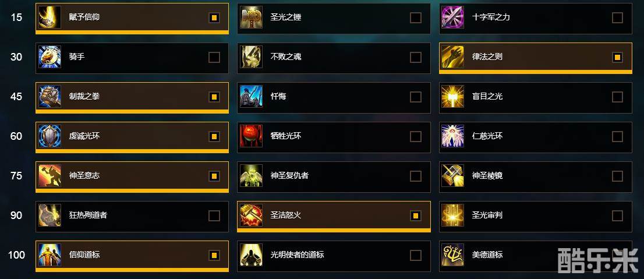The height and width of the screenshot is (279, 644).
Task: Click the 赋予信仰 talent icon
Action: [x=49, y=17]
